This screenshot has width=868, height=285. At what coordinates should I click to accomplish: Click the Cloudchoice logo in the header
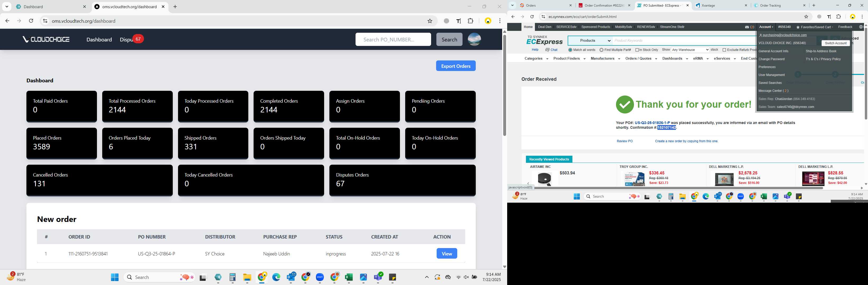click(x=46, y=39)
